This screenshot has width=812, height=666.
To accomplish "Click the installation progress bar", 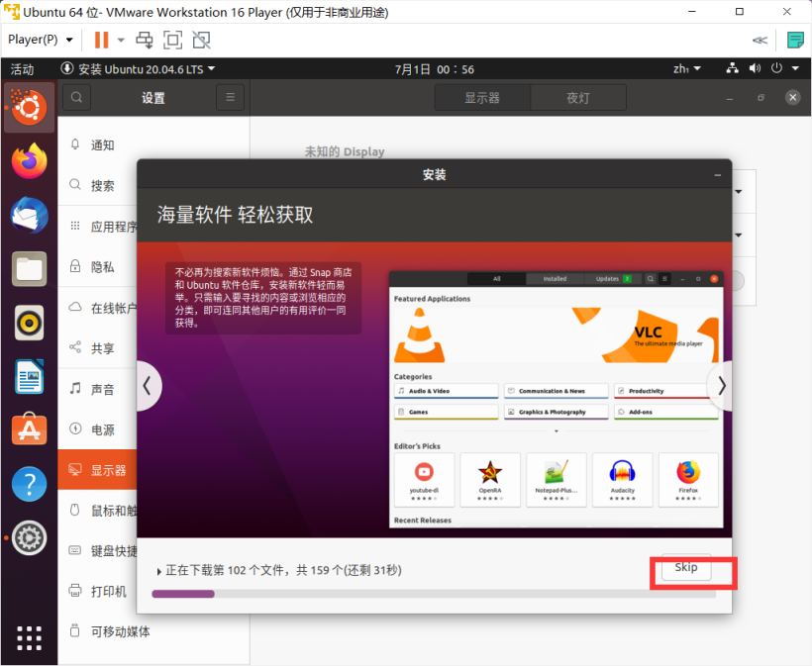I will tap(433, 594).
